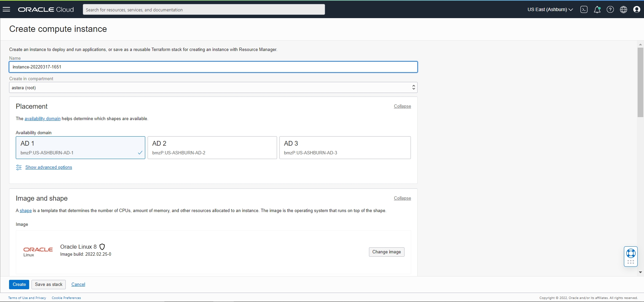
Task: Open the user profile avatar menu
Action: click(637, 9)
